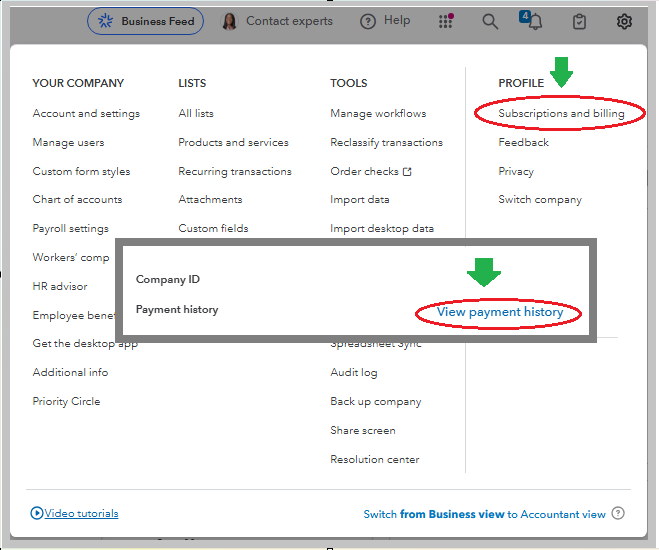This screenshot has height=550, width=659.
Task: Open Recurring transactions
Action: pos(235,171)
